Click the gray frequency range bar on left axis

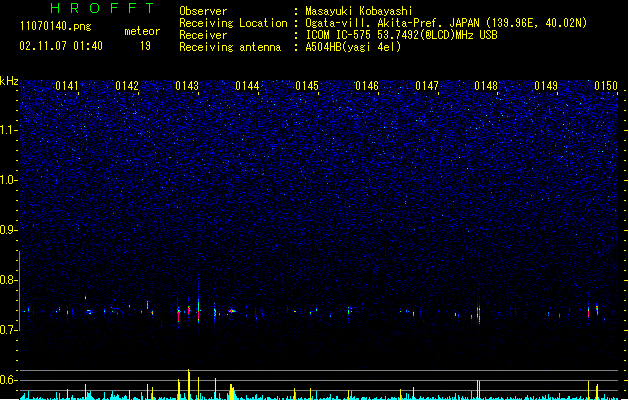click(x=20, y=291)
